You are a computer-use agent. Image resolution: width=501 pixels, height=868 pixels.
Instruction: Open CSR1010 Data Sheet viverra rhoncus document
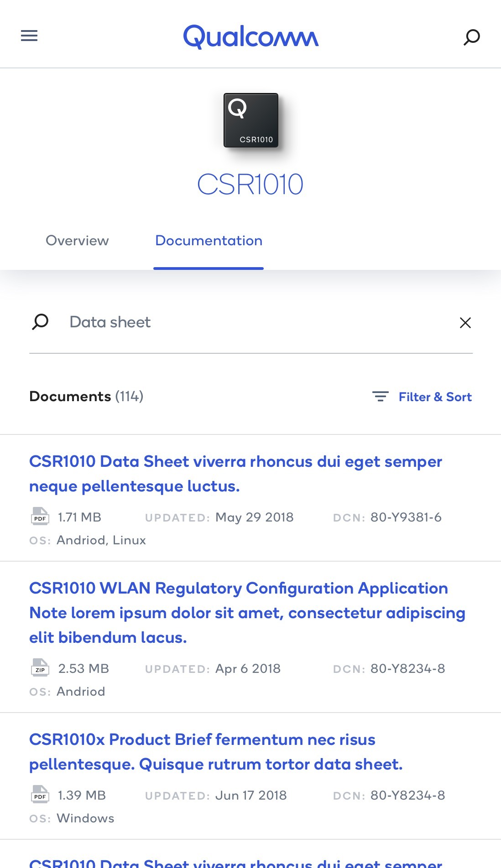pos(235,474)
